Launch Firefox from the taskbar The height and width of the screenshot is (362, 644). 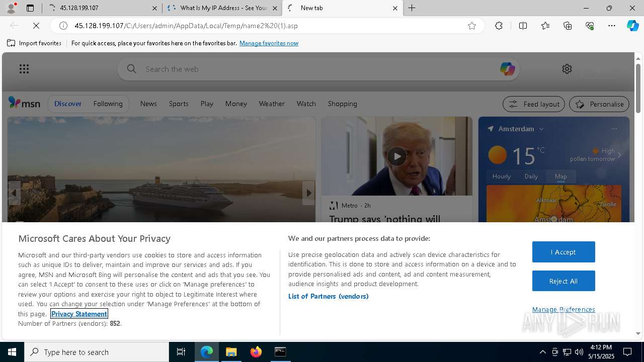click(x=256, y=352)
